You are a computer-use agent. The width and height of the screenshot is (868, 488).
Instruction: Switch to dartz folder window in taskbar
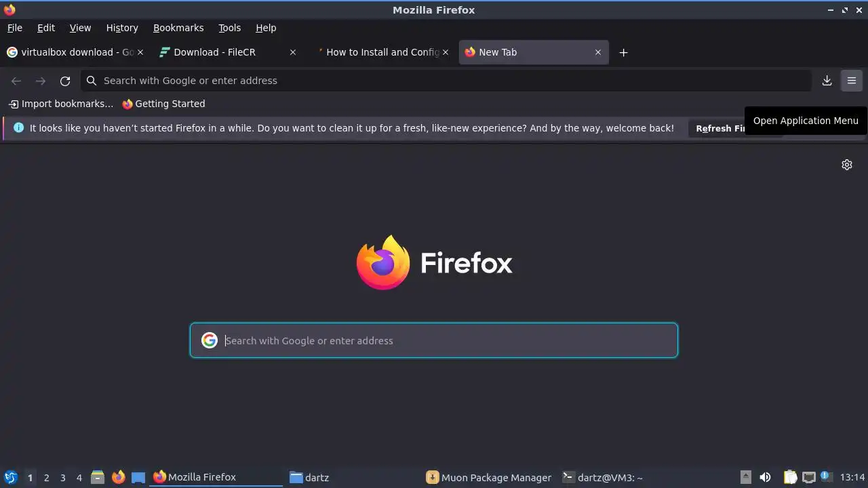pos(353,477)
